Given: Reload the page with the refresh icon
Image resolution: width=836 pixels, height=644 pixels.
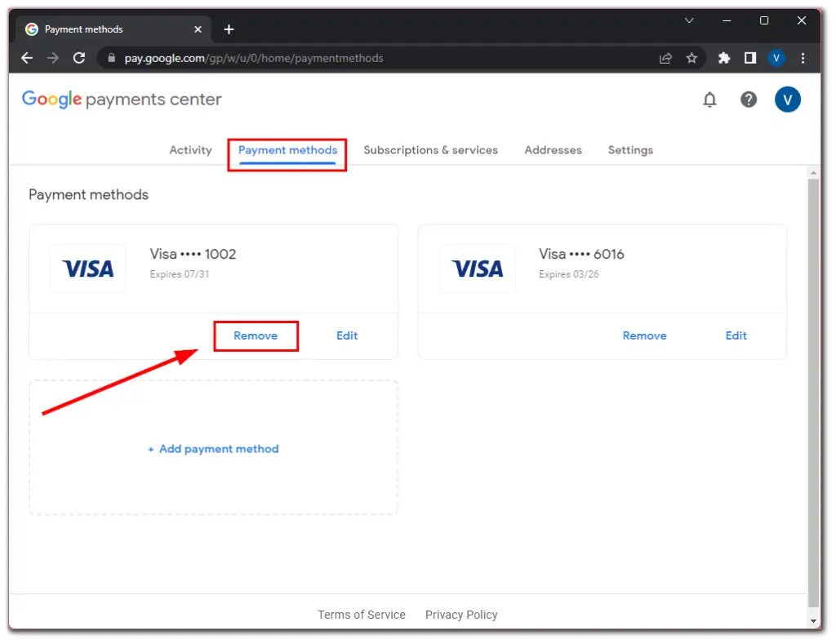Looking at the screenshot, I should [78, 58].
